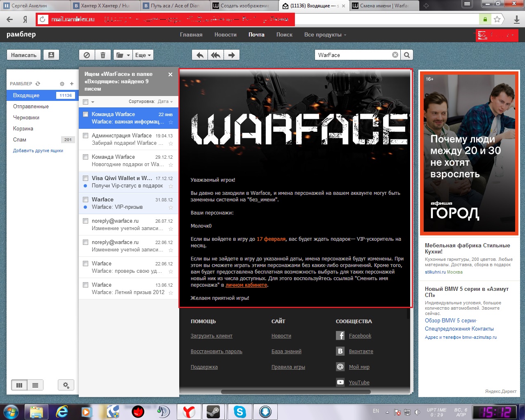Switch to Хантер Х Хантер browser tab
Viewport: 525px width, 420px height.
coord(105,6)
